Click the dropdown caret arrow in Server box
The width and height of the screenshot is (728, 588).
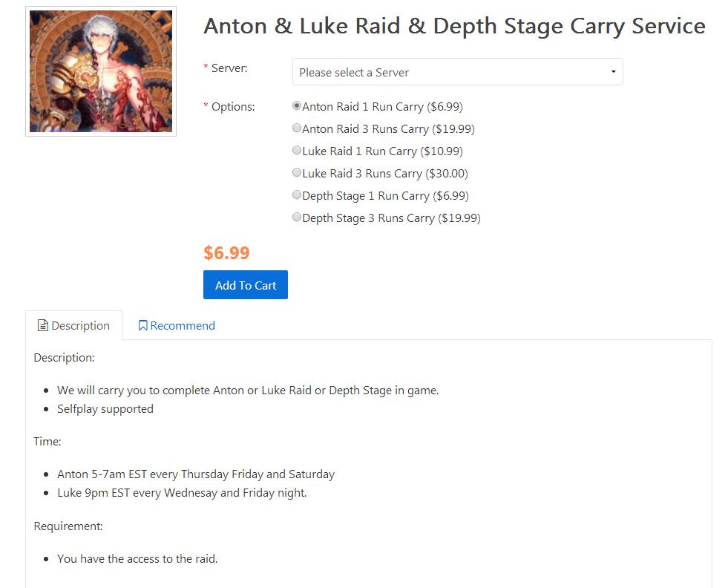pyautogui.click(x=613, y=71)
